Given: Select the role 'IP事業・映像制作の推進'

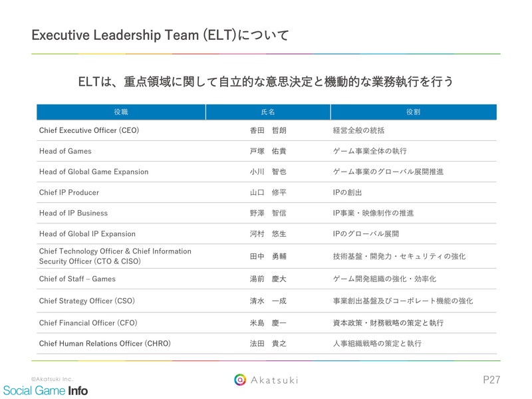Looking at the screenshot, I should click(x=373, y=213).
